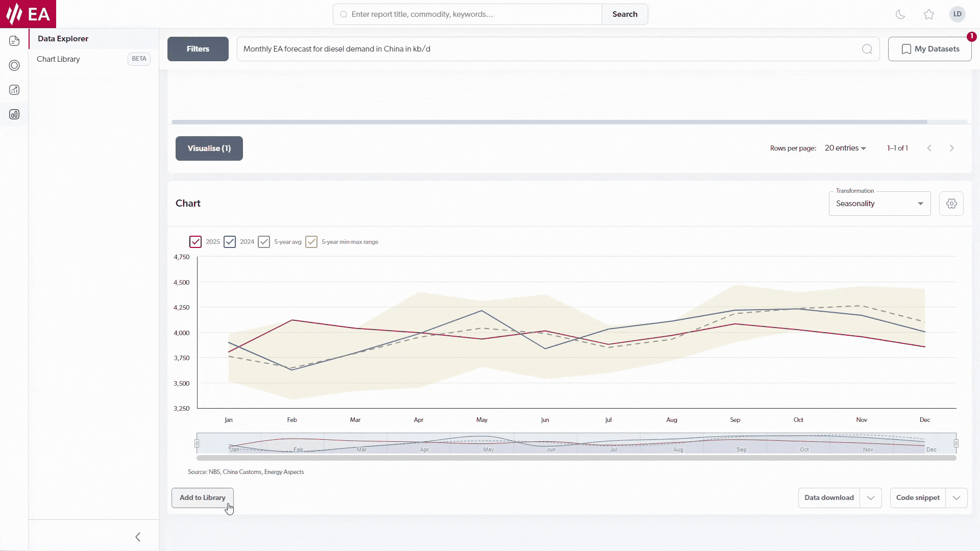Screen dimensions: 980x551
Task: Open My Datasets
Action: pos(930,49)
